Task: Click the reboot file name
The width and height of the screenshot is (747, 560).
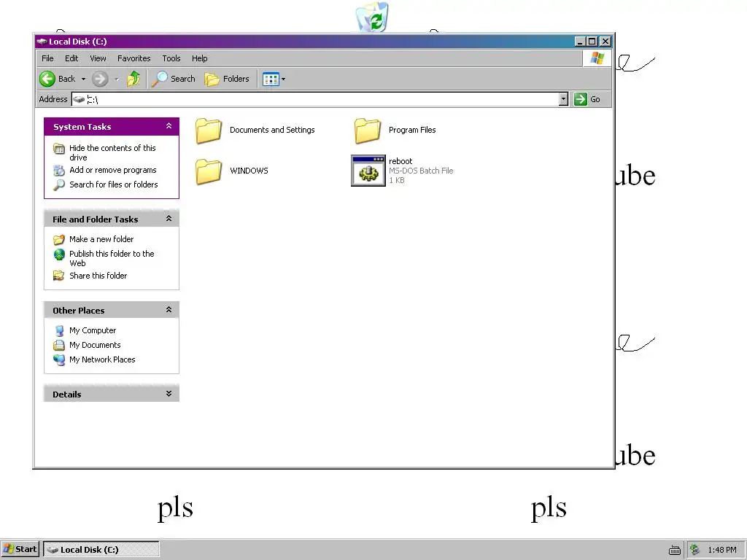Action: pyautogui.click(x=400, y=161)
